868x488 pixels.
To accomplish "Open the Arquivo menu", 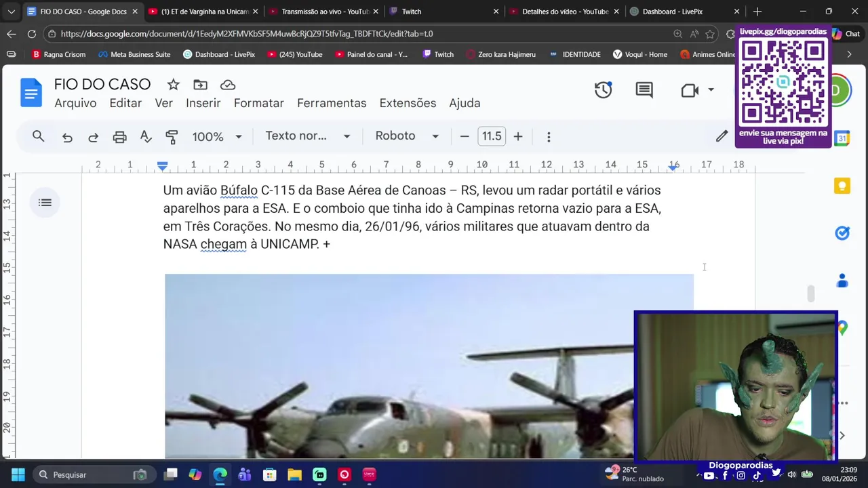I will [75, 103].
